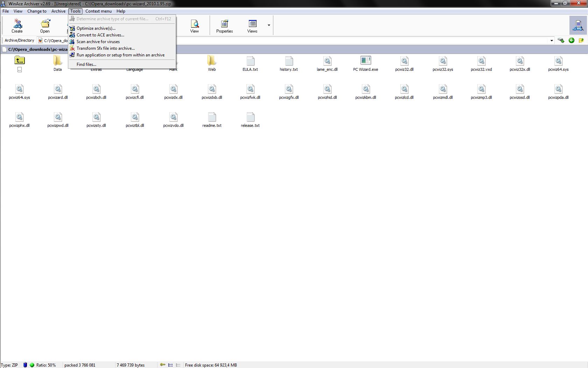Select the readme.txt file
This screenshot has width=588, height=368.
click(212, 120)
